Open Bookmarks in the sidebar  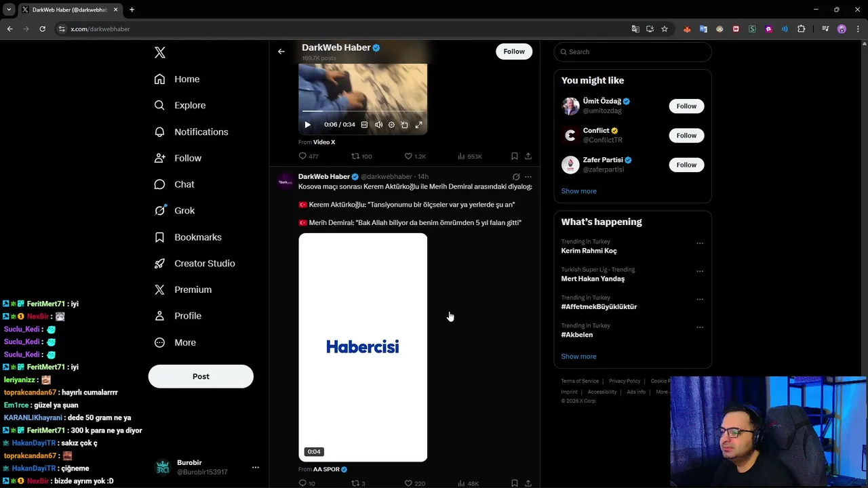[x=188, y=237]
